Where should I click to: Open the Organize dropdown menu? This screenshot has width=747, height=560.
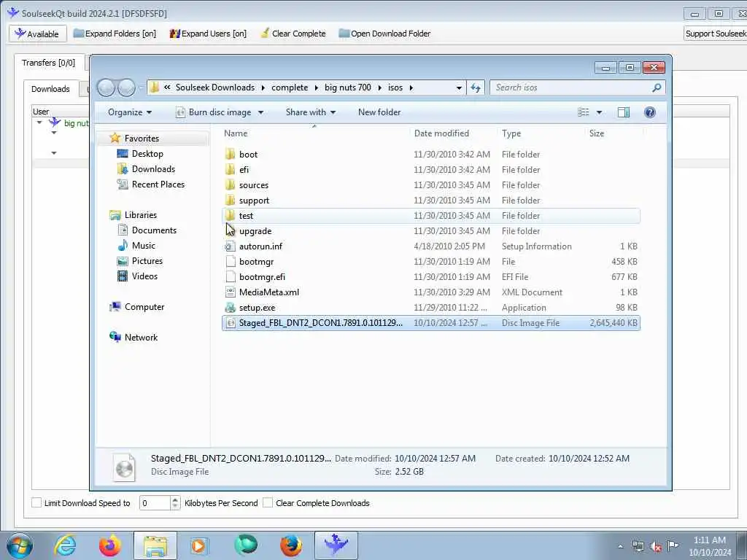point(130,112)
